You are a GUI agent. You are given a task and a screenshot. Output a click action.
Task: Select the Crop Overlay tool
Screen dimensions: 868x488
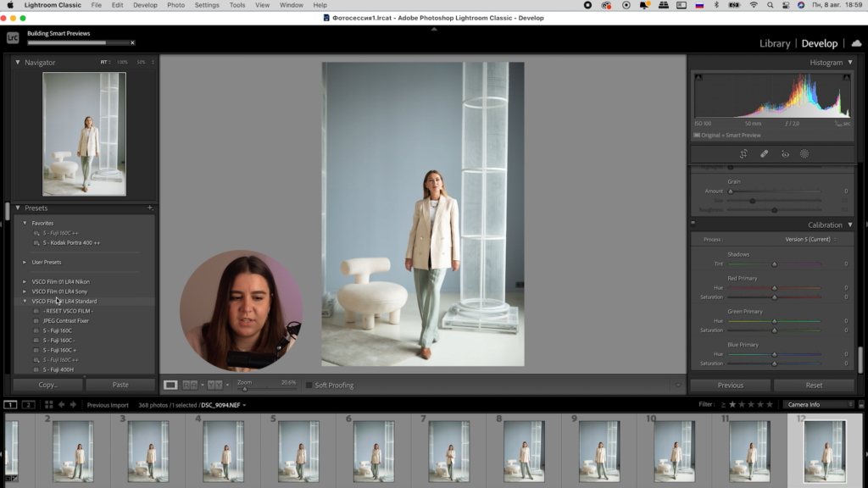click(743, 154)
